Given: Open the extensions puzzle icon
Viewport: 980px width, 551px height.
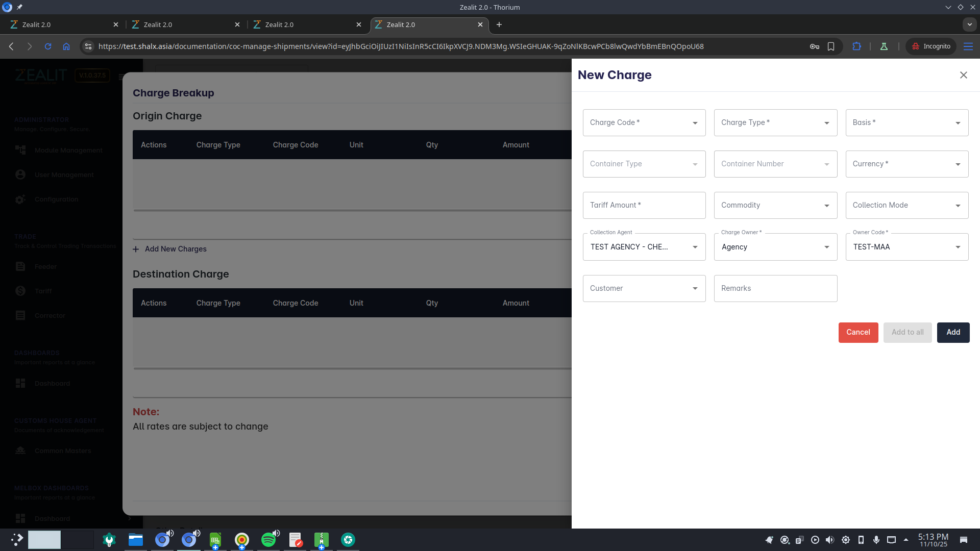Looking at the screenshot, I should click(x=856, y=46).
